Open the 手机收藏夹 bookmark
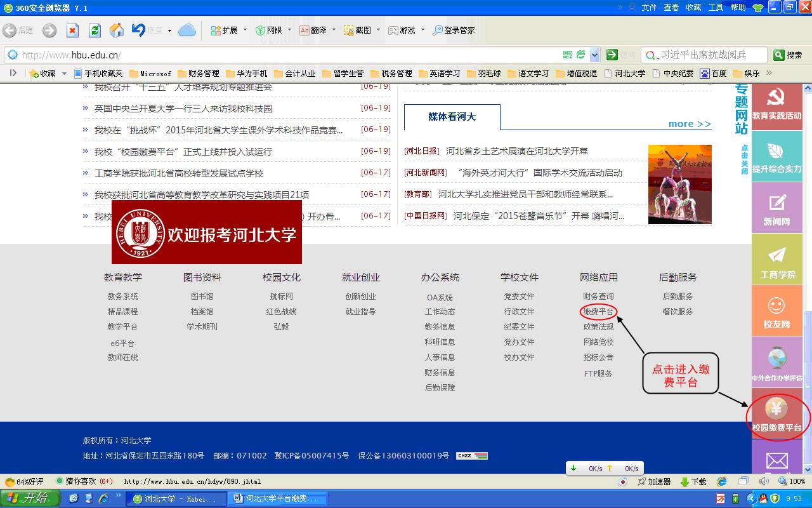Image resolution: width=812 pixels, height=508 pixels. tap(100, 74)
